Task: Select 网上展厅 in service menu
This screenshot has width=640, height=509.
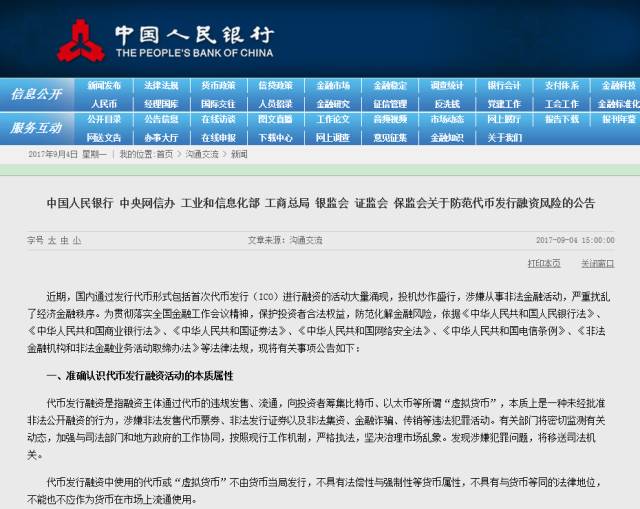Action: coord(504,119)
